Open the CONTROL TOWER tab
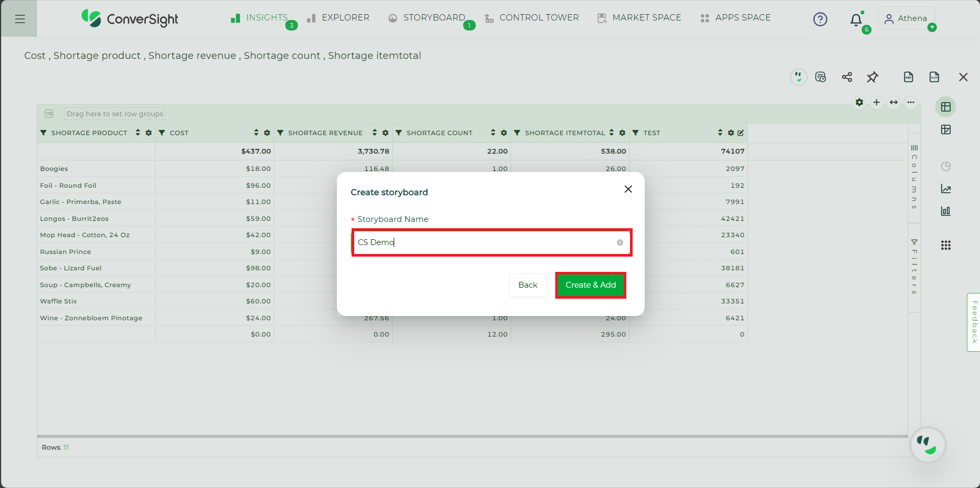Viewport: 980px width, 488px height. [x=532, y=18]
